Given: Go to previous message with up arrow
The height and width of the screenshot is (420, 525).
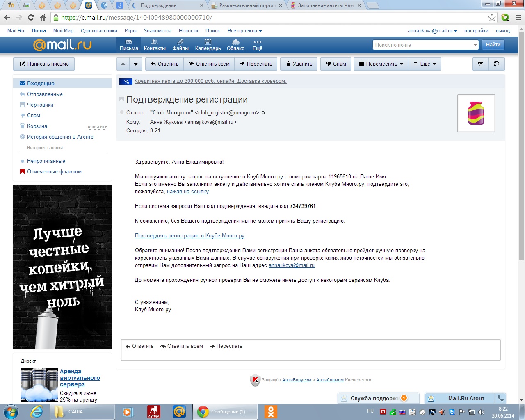Looking at the screenshot, I should click(123, 64).
